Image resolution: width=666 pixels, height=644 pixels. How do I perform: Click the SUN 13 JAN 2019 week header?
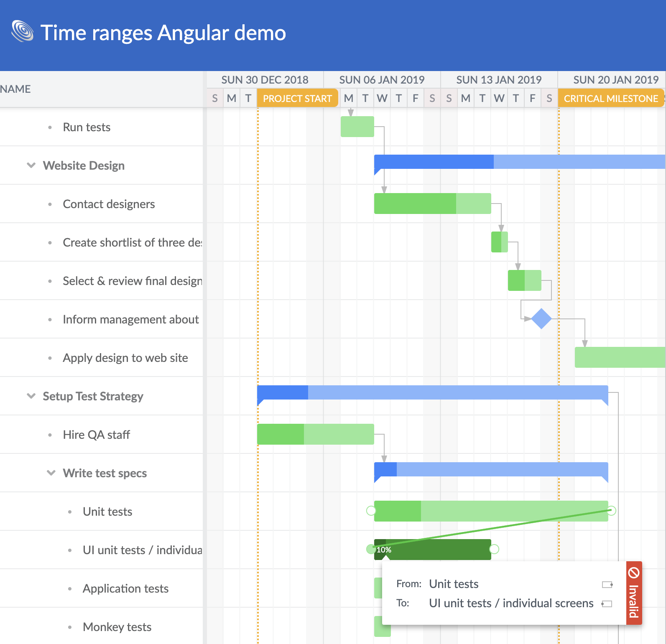pyautogui.click(x=499, y=80)
